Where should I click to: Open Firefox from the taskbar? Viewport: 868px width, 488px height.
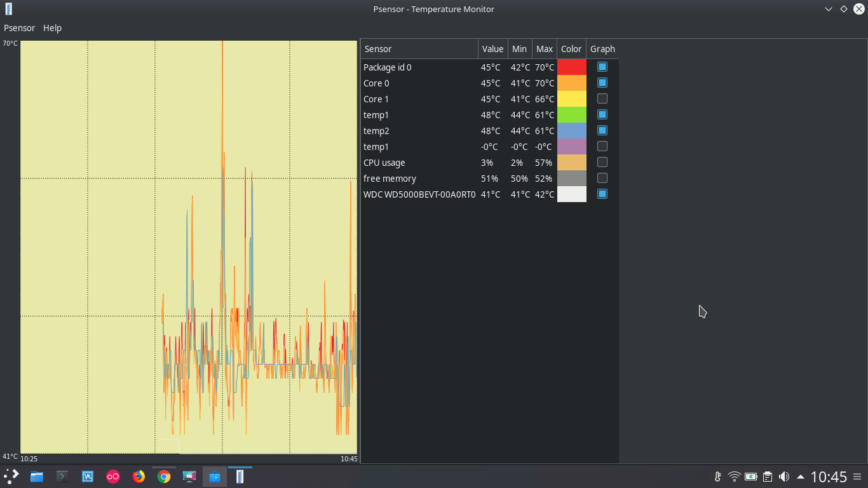pyautogui.click(x=139, y=476)
